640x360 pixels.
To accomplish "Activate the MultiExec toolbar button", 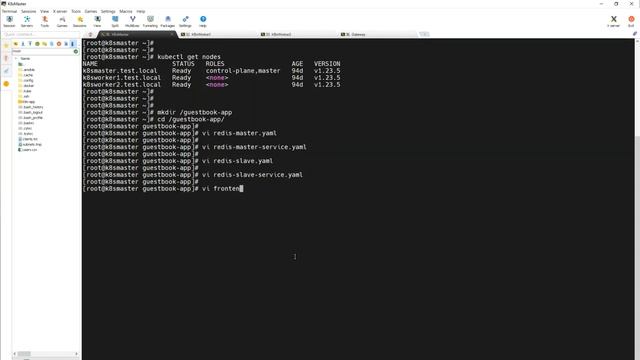I will (x=132, y=21).
